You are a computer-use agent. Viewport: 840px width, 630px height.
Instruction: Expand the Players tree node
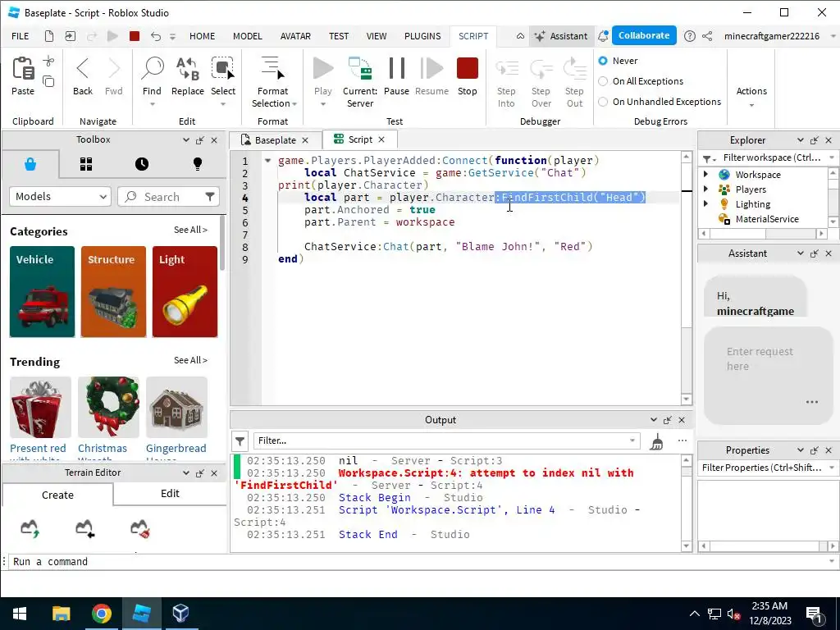706,189
